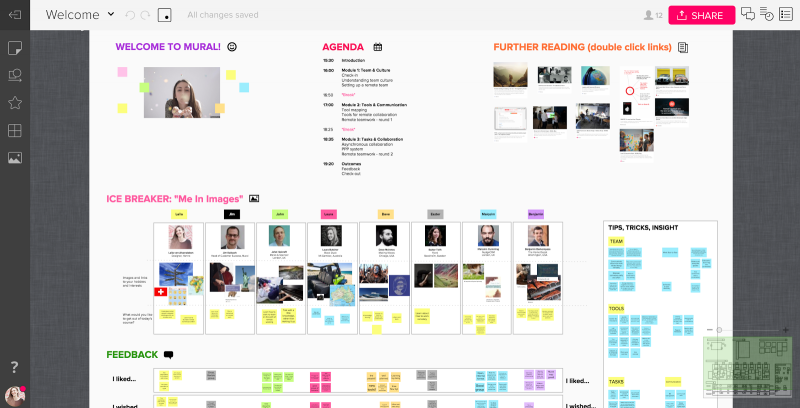Click the calendar icon beside AGENDA
Screen dimensions: 800x408
click(378, 47)
